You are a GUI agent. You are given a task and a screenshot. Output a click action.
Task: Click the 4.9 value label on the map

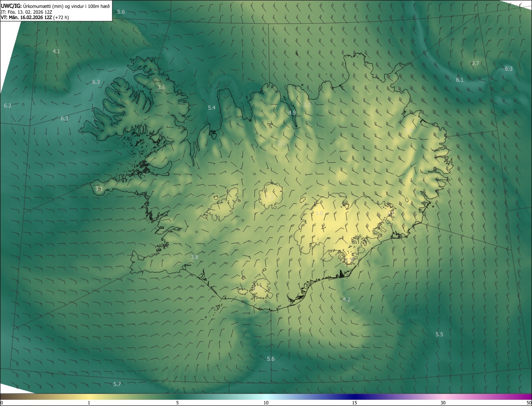[x=292, y=113]
